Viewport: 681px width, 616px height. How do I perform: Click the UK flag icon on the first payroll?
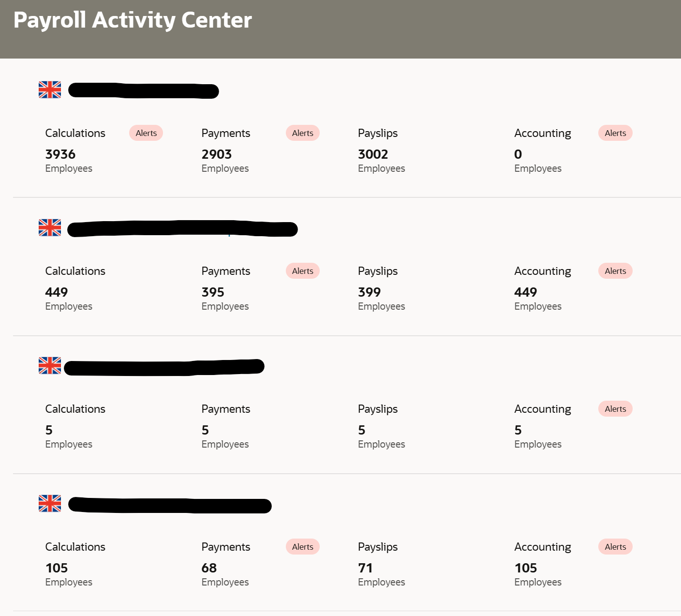pyautogui.click(x=49, y=90)
